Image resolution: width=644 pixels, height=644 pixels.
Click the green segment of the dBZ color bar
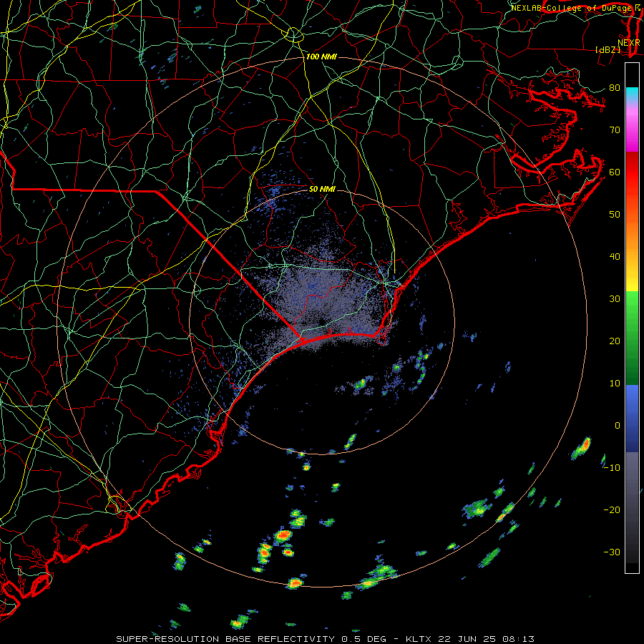point(632,338)
